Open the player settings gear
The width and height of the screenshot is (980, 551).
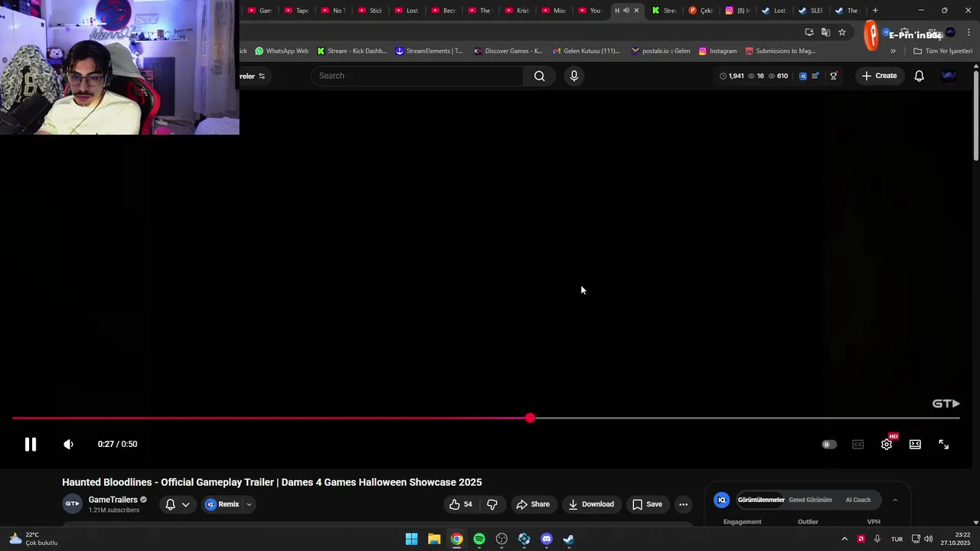pos(887,445)
